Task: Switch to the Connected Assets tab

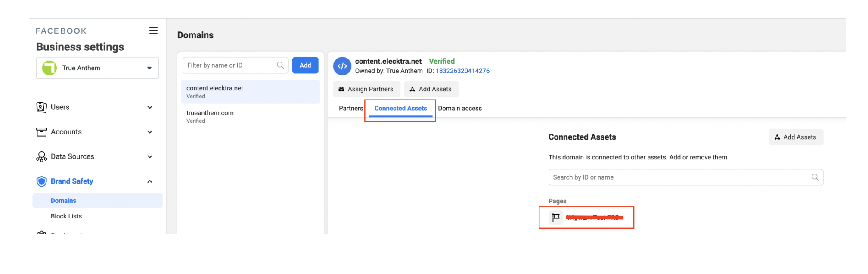Action: point(400,109)
